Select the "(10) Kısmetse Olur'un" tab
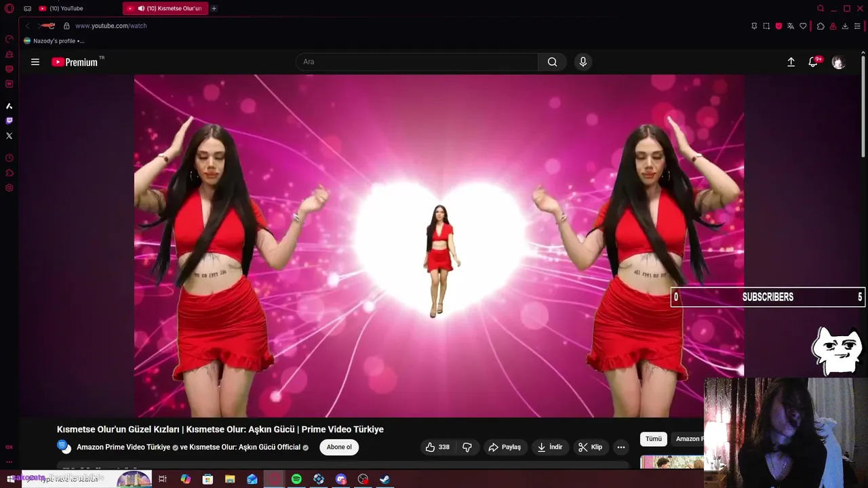The width and height of the screenshot is (868, 488). tap(166, 8)
